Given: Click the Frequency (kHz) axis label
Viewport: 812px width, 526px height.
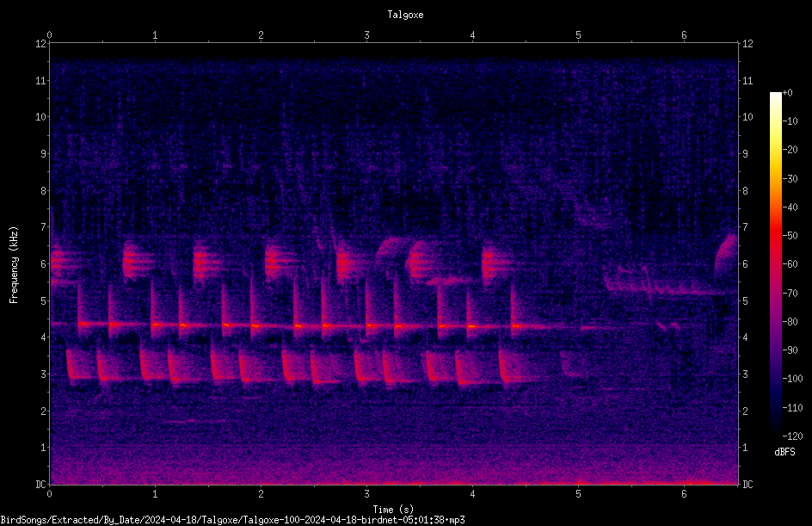Looking at the screenshot, I should coord(14,265).
